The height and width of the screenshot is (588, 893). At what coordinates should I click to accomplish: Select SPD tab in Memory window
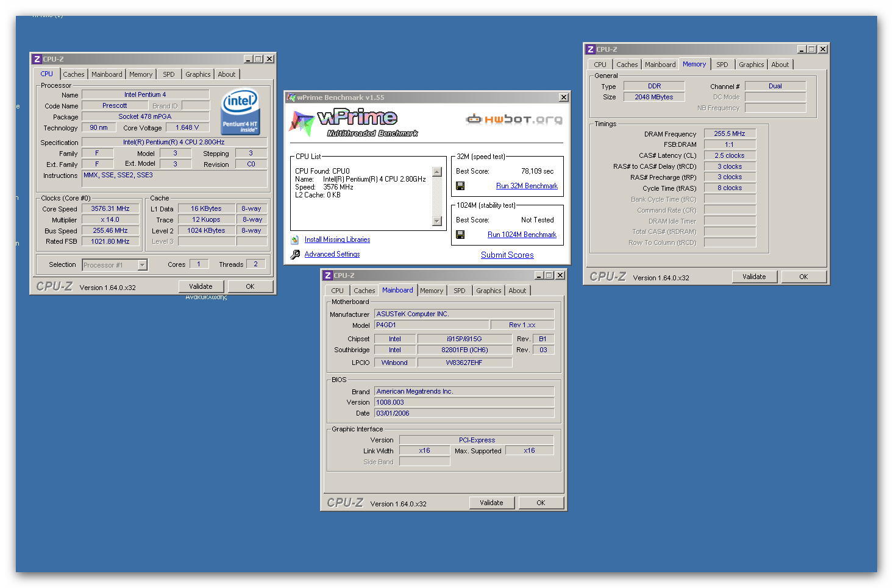[x=722, y=65]
